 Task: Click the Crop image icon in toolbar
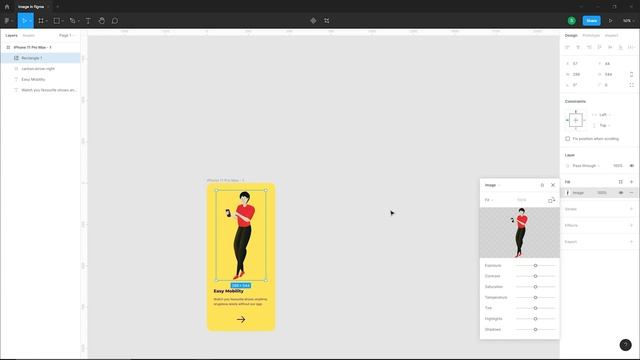[x=327, y=20]
